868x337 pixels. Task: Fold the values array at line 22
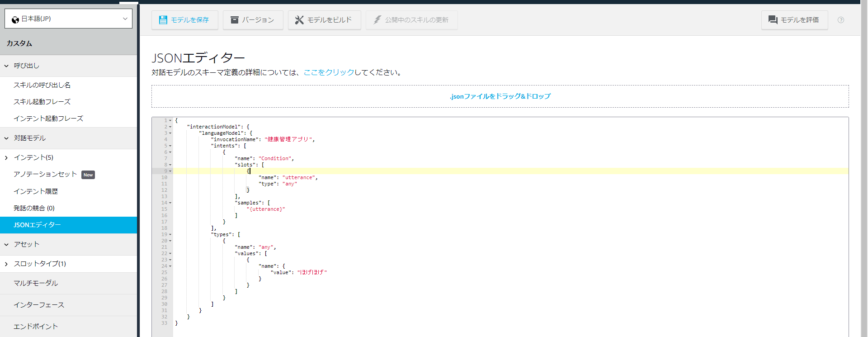tap(170, 253)
